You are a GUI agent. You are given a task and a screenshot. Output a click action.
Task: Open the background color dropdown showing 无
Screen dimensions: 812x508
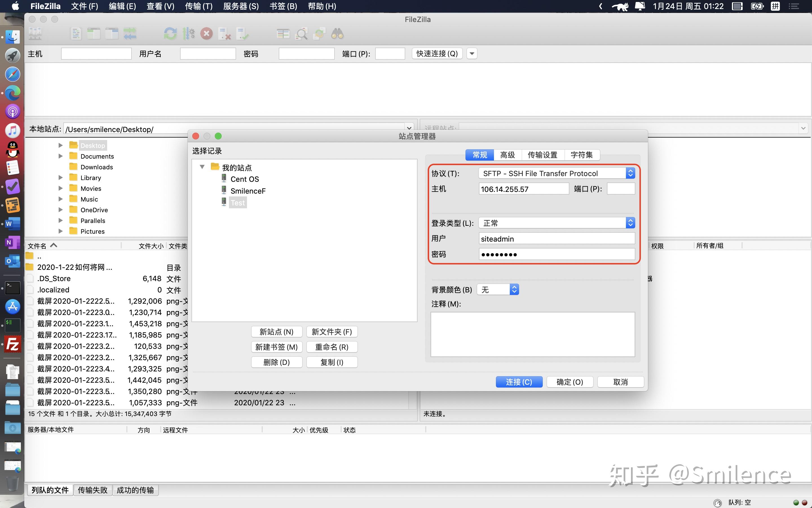click(498, 290)
